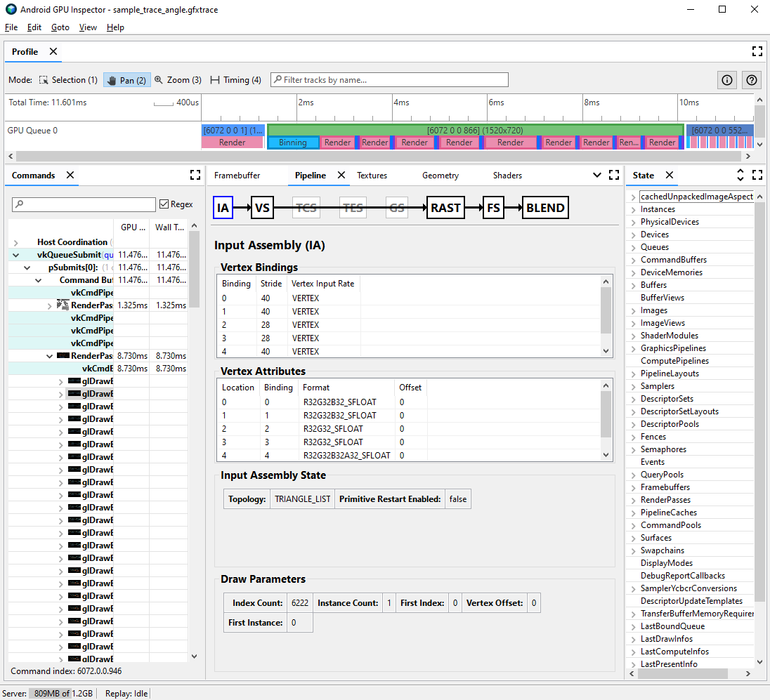Click the BLEND pipeline stage
The image size is (770, 700).
click(x=545, y=207)
